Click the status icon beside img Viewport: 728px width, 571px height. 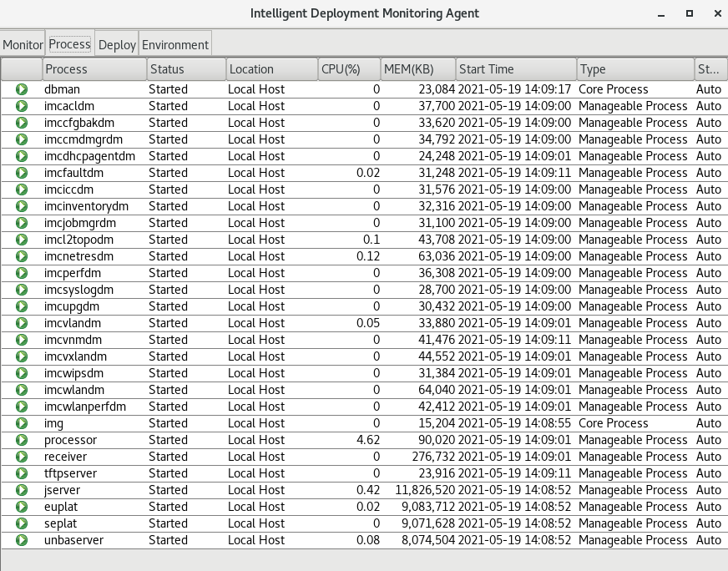pyautogui.click(x=22, y=423)
